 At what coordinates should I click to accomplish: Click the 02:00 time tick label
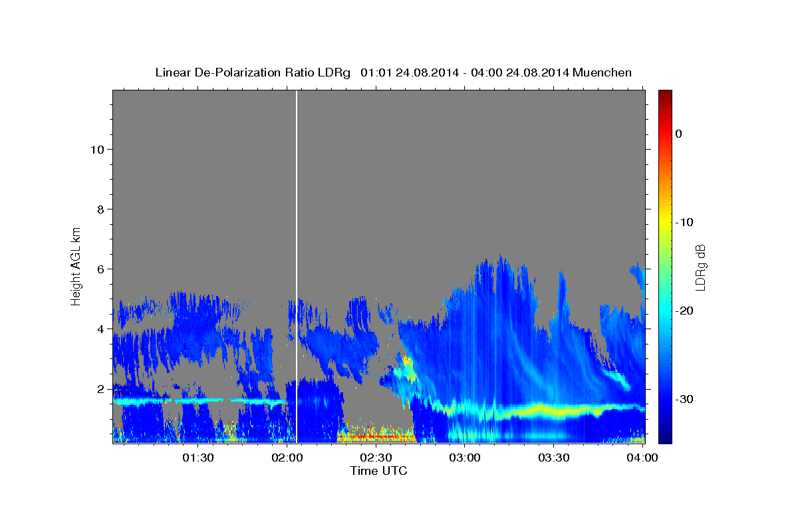click(x=287, y=458)
